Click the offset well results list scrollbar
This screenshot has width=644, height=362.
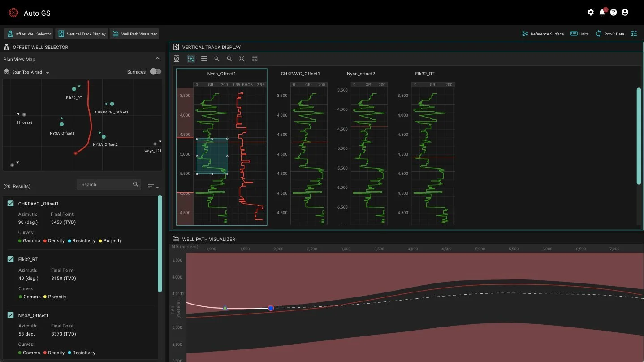[160, 244]
